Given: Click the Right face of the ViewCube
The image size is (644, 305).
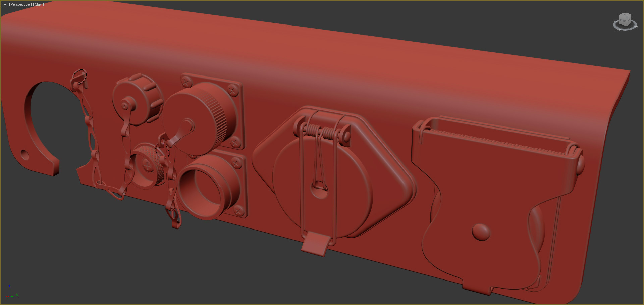Looking at the screenshot, I should click(x=623, y=21).
